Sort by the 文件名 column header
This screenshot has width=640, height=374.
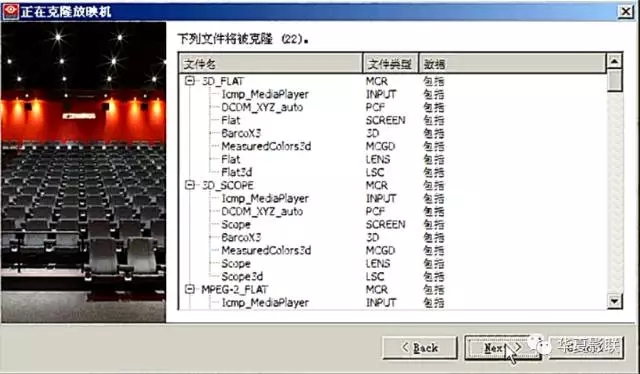271,64
